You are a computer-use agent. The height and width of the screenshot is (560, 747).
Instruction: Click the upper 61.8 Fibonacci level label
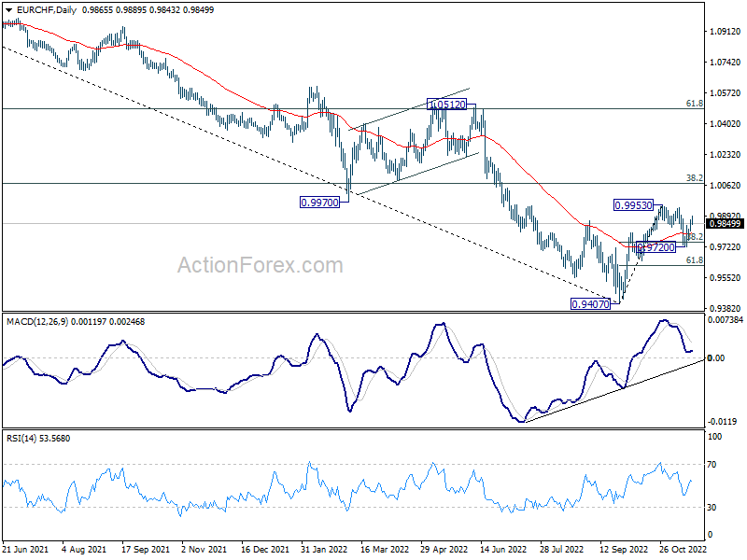coord(694,104)
